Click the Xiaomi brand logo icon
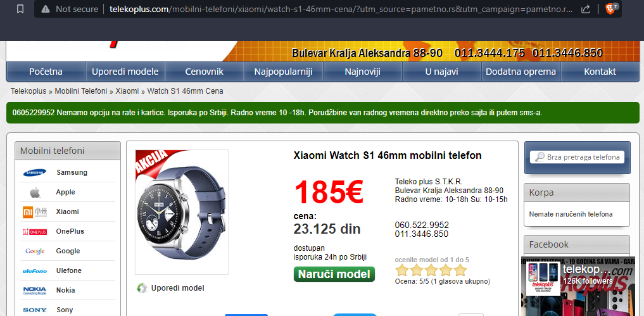 click(35, 212)
